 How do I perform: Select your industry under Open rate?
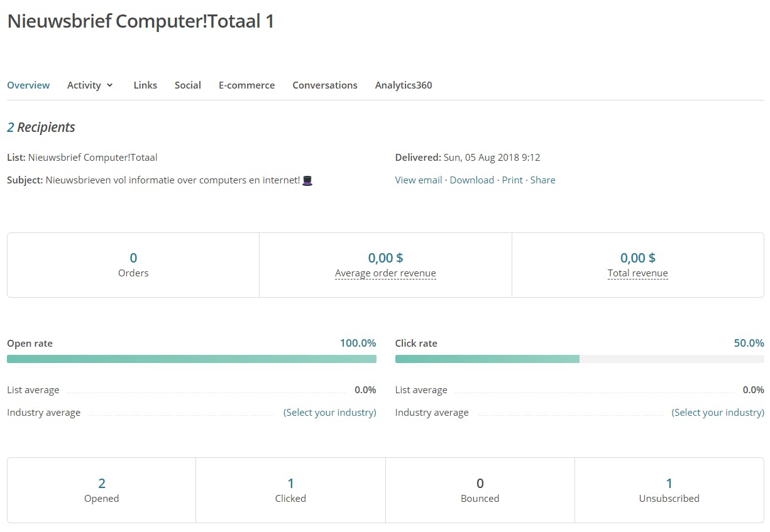coord(330,413)
